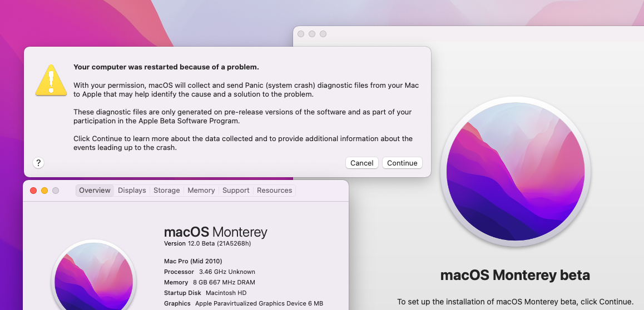Click the installer instruction text mentioning Continue
This screenshot has width=644, height=310.
pyautogui.click(x=515, y=302)
